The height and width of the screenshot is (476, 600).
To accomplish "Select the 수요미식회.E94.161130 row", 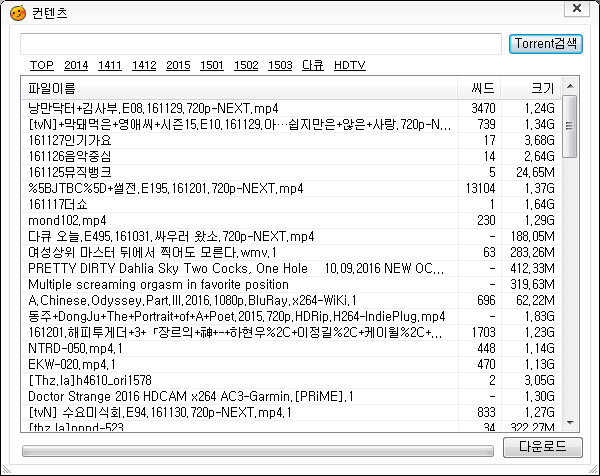I will pyautogui.click(x=291, y=413).
